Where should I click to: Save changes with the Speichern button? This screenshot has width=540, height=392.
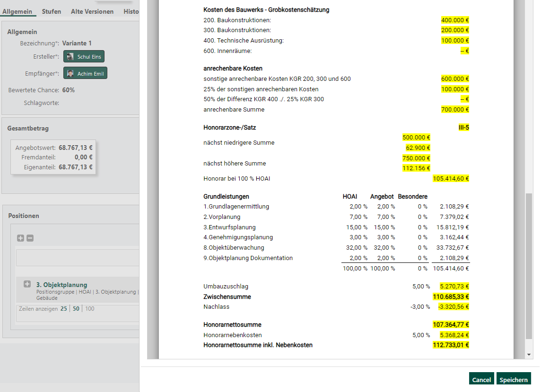tap(514, 379)
